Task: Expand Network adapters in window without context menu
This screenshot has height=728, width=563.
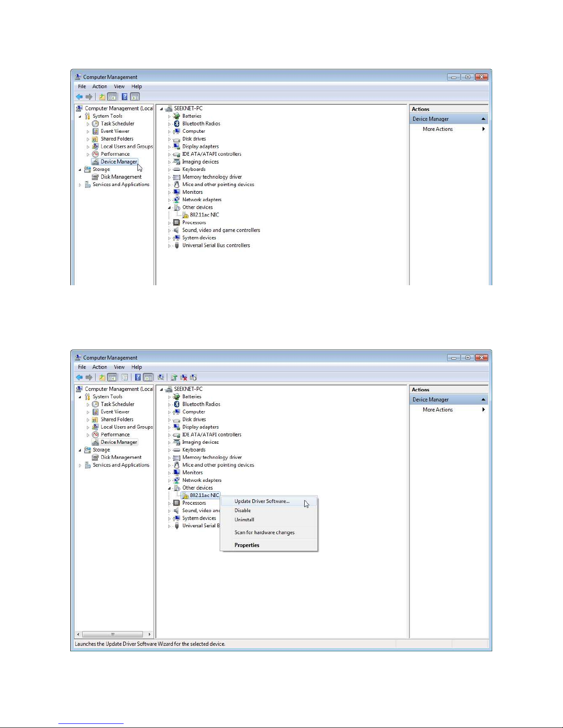Action: click(169, 200)
